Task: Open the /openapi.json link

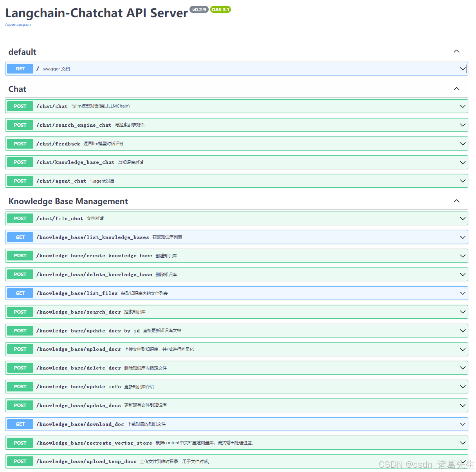Action: tap(18, 25)
